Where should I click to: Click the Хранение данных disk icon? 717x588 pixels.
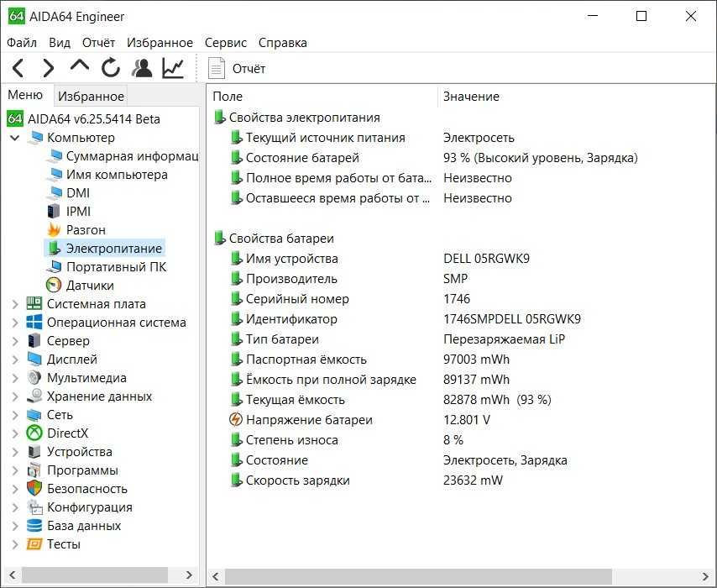tap(34, 396)
